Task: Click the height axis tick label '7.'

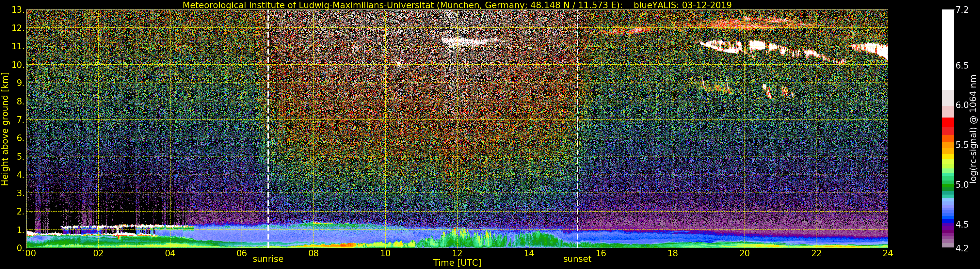Action: pos(20,120)
